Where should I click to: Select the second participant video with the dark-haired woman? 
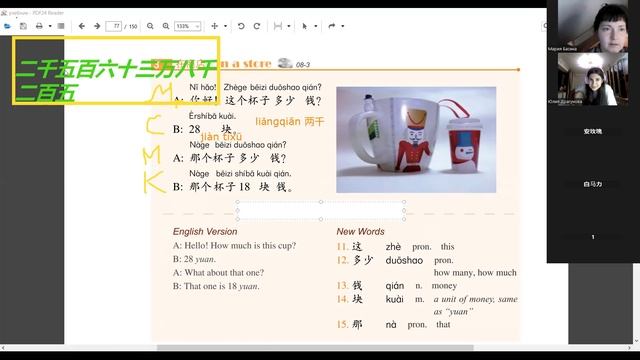593,79
